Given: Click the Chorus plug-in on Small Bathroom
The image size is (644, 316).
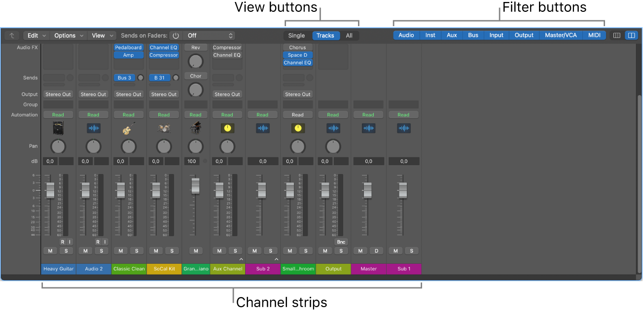Looking at the screenshot, I should pyautogui.click(x=298, y=48).
